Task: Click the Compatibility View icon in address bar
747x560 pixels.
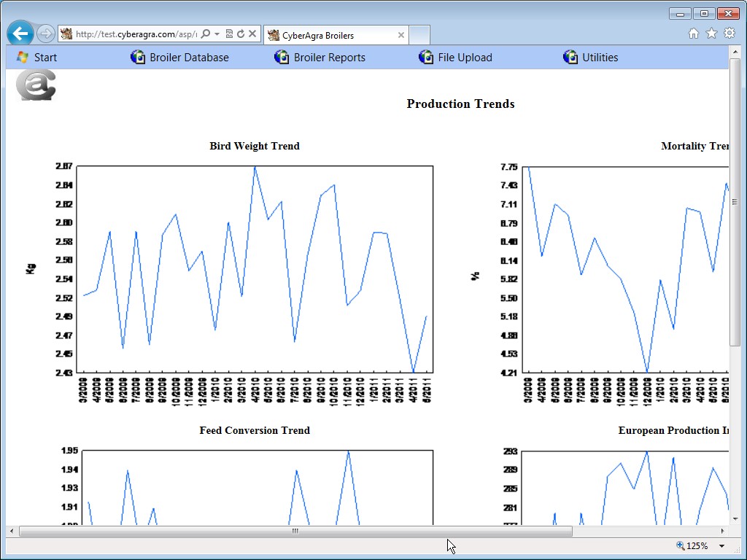Action: 229,34
